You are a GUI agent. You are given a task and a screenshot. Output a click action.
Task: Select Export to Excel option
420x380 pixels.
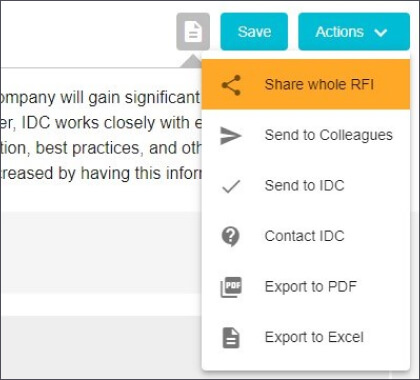tap(306, 337)
